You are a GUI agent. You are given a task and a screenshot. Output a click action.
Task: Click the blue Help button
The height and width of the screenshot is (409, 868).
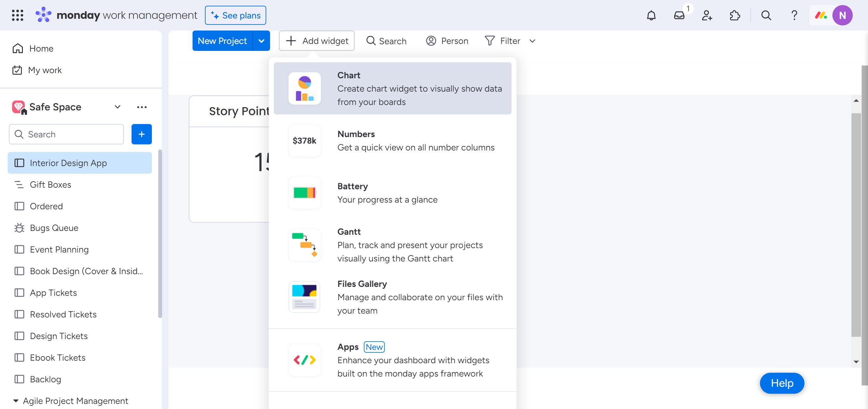point(782,383)
